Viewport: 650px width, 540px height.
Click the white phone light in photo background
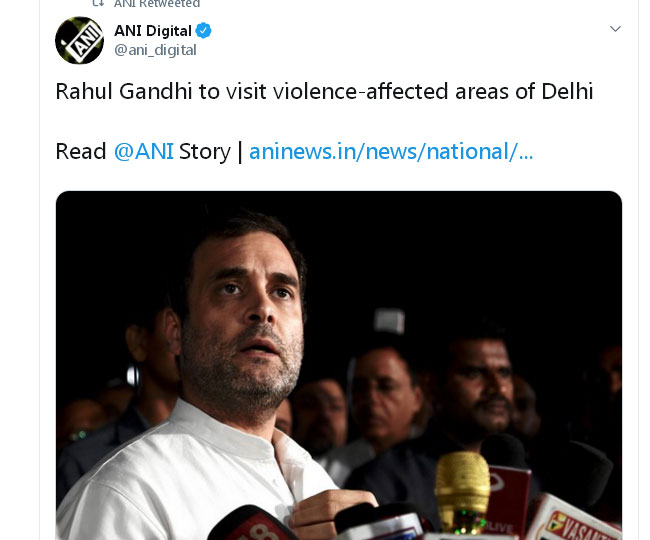tap(389, 320)
